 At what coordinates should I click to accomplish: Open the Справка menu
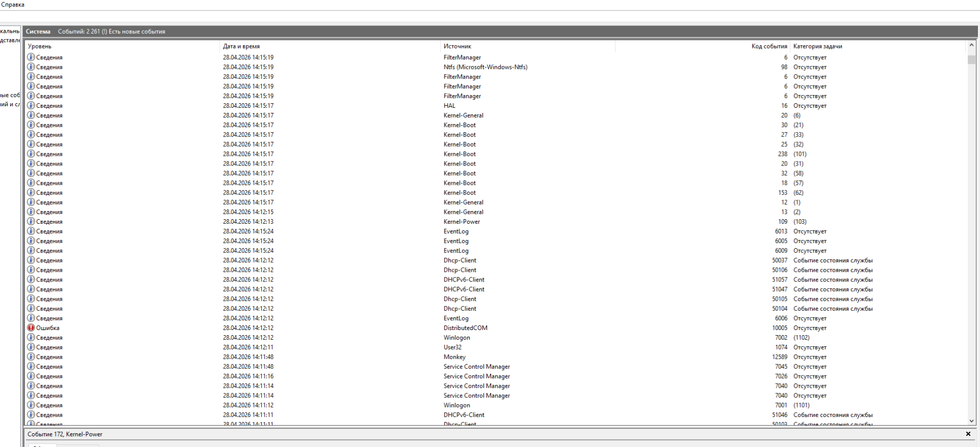click(x=13, y=5)
